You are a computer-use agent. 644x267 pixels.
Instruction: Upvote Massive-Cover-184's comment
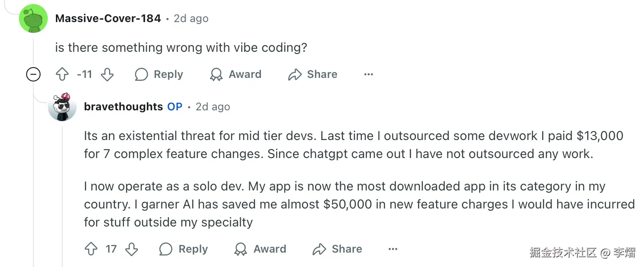[62, 74]
